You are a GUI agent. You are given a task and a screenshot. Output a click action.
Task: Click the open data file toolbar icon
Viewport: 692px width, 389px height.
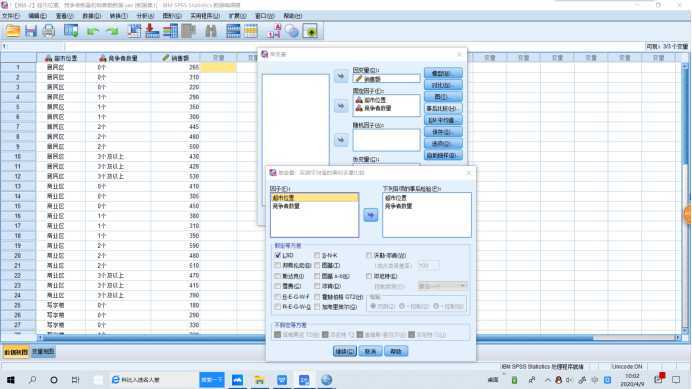click(x=12, y=31)
